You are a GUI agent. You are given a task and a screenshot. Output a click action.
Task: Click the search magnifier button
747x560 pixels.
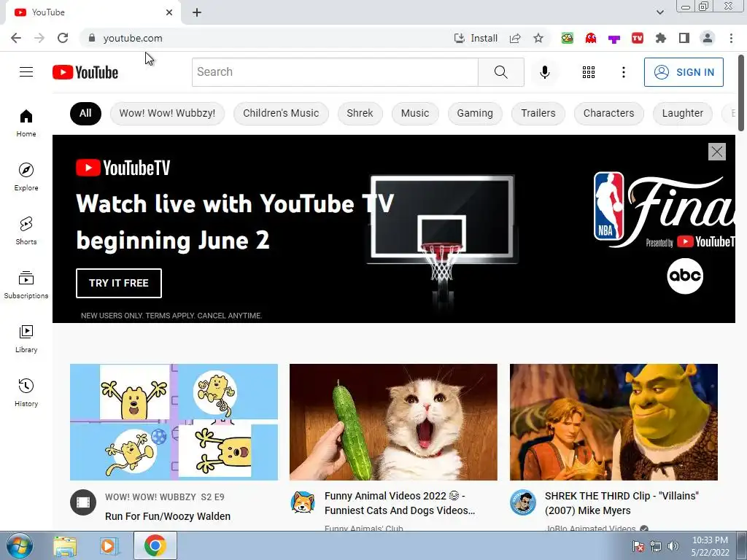pos(500,72)
